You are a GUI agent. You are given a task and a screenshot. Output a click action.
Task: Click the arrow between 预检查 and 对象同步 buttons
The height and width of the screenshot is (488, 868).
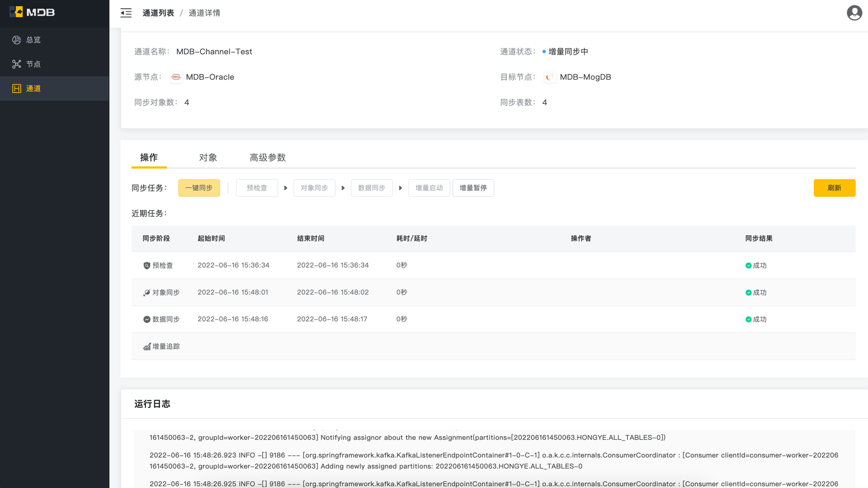(x=285, y=188)
